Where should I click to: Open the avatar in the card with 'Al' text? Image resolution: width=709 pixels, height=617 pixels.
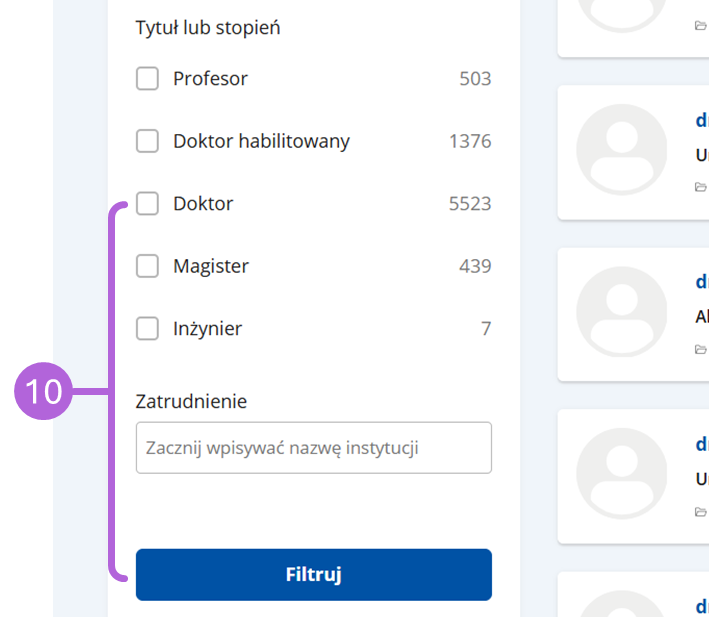[622, 312]
